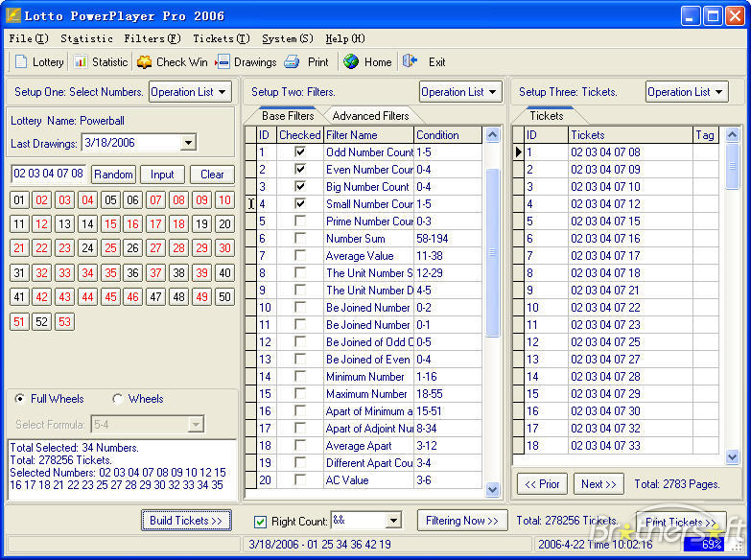Image resolution: width=751 pixels, height=560 pixels.
Task: Select lottery number 01 button
Action: click(x=19, y=200)
